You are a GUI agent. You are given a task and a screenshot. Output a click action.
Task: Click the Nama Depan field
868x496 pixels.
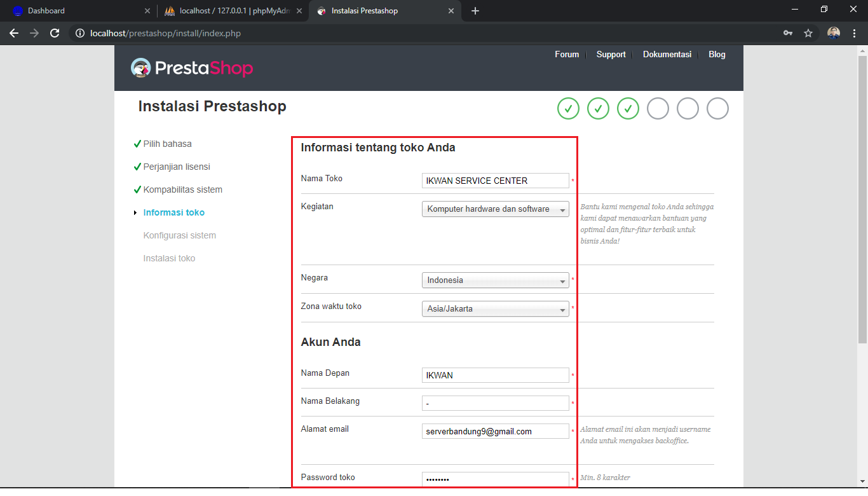tap(496, 375)
